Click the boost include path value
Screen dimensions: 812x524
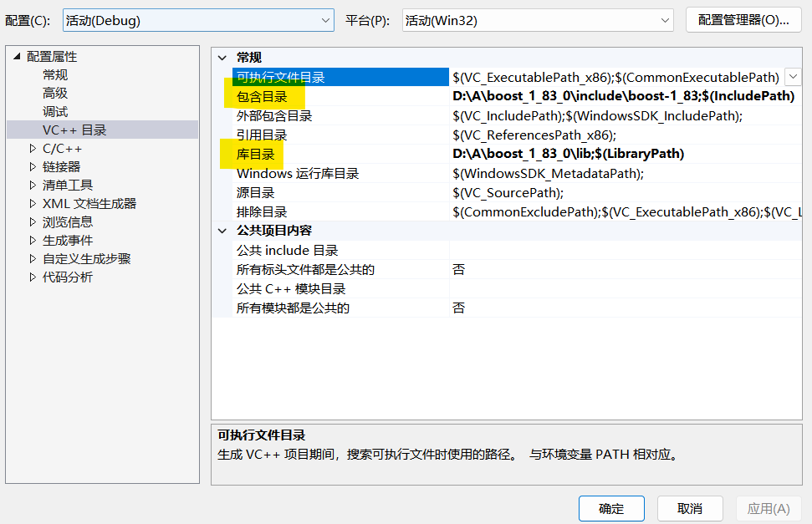click(624, 96)
